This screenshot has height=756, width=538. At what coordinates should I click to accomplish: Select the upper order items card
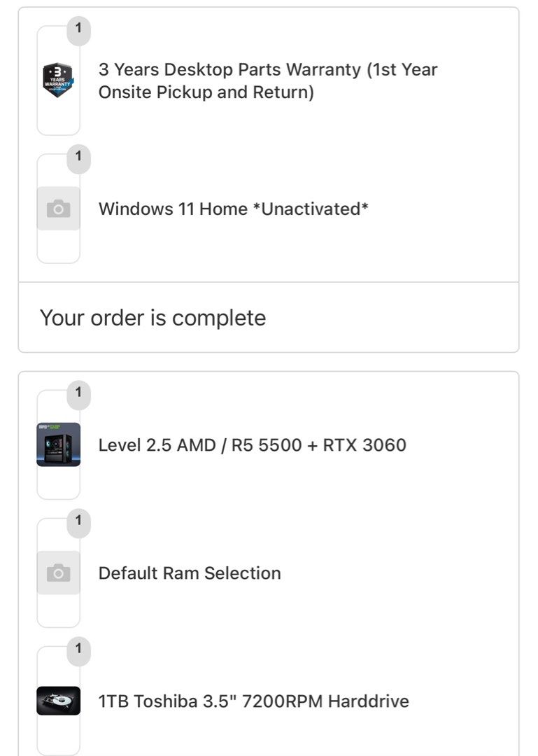(x=269, y=143)
